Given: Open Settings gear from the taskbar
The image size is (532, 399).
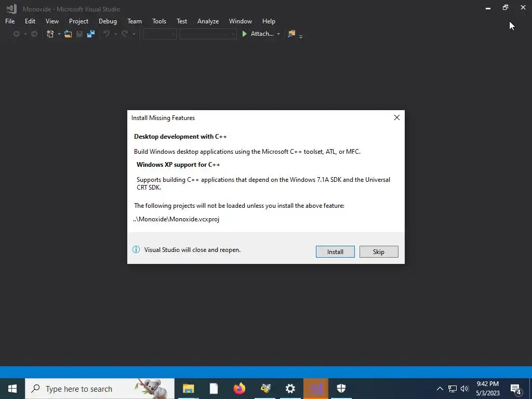Looking at the screenshot, I should click(x=290, y=389).
